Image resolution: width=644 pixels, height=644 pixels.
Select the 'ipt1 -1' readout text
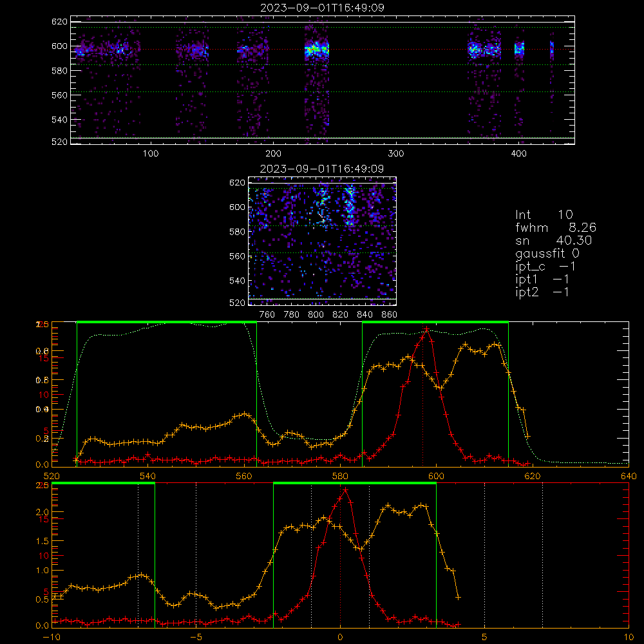click(542, 279)
